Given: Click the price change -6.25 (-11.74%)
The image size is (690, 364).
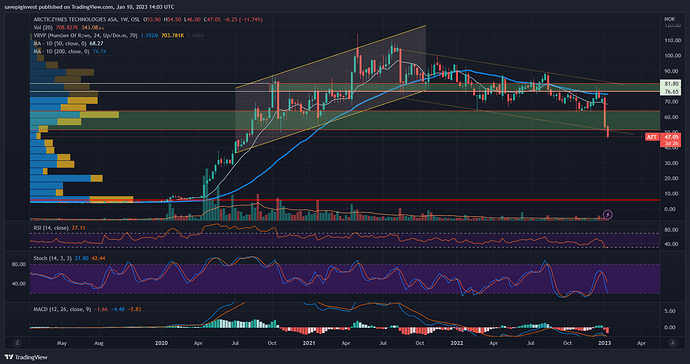Looking at the screenshot, I should coord(243,19).
